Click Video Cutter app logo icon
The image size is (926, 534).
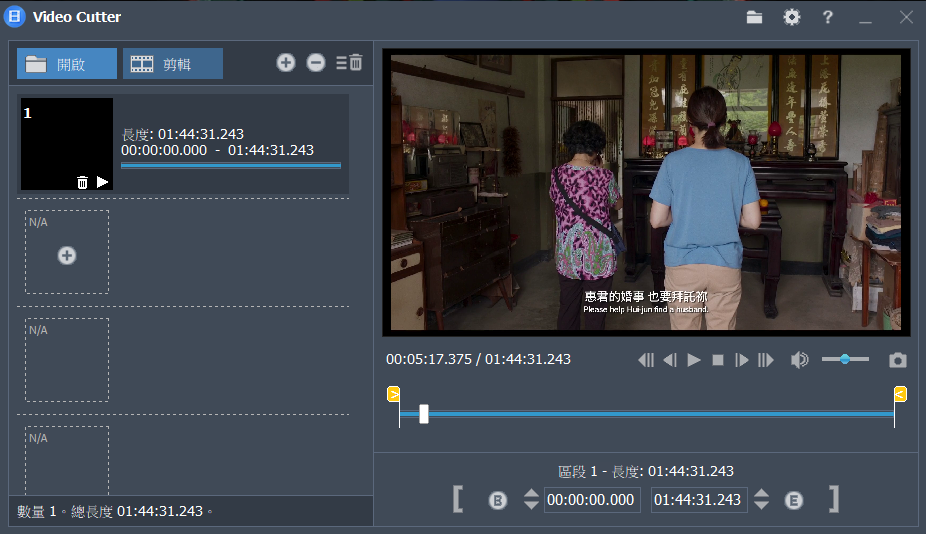pyautogui.click(x=14, y=17)
